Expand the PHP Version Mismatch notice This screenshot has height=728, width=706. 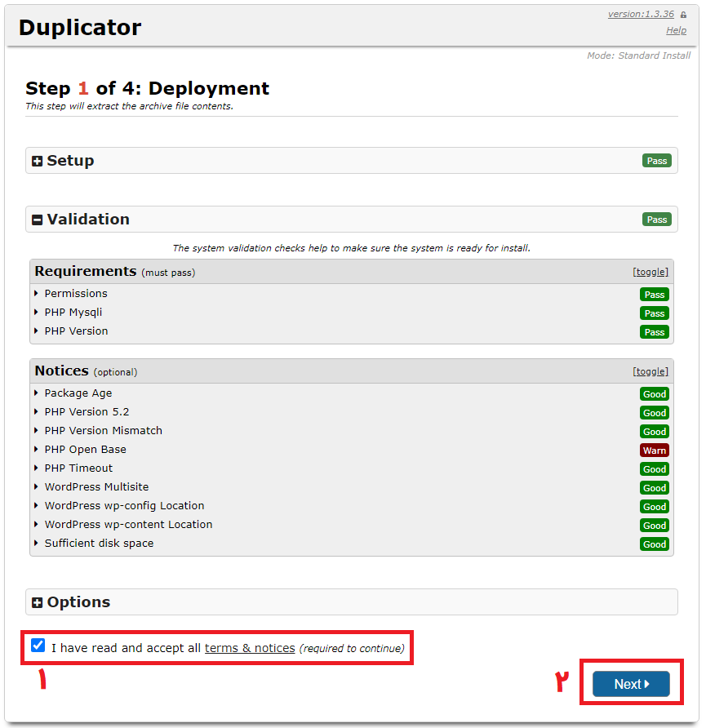pos(103,431)
